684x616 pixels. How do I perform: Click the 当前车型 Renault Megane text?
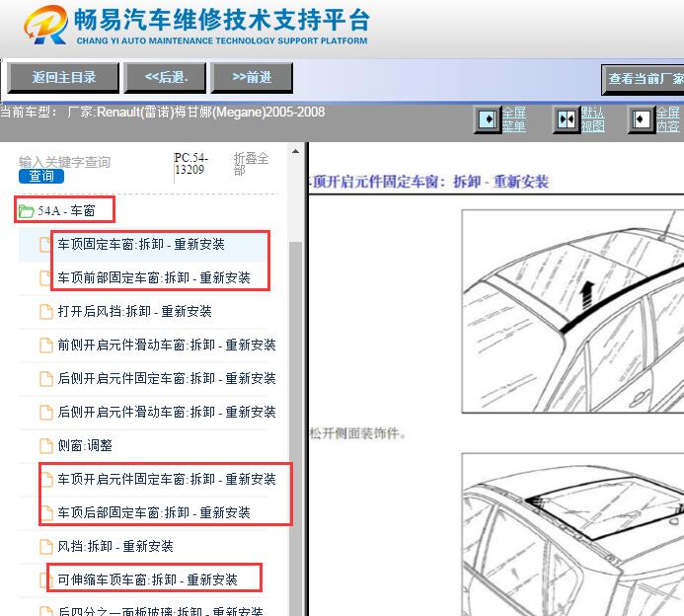(x=162, y=113)
